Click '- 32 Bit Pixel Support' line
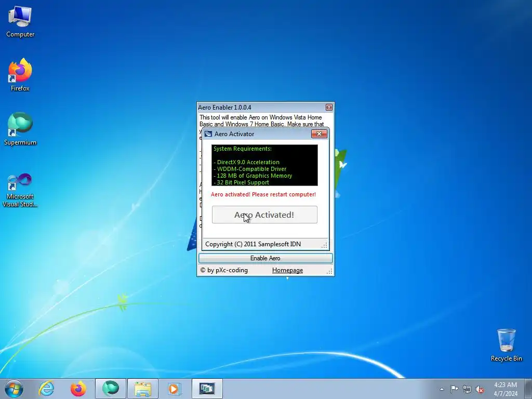532x399 pixels. point(241,182)
